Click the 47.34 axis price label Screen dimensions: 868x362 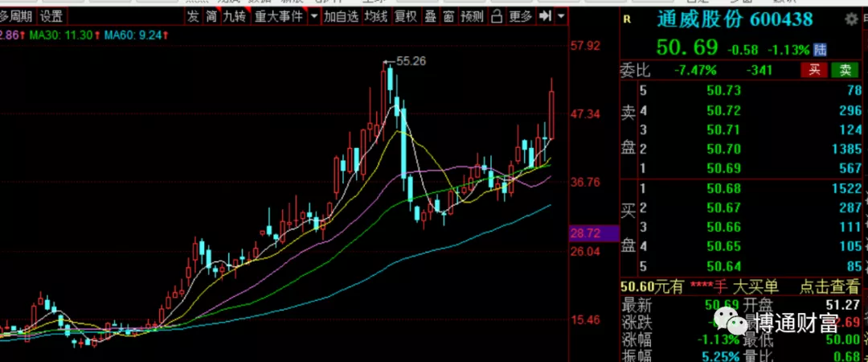click(x=585, y=114)
